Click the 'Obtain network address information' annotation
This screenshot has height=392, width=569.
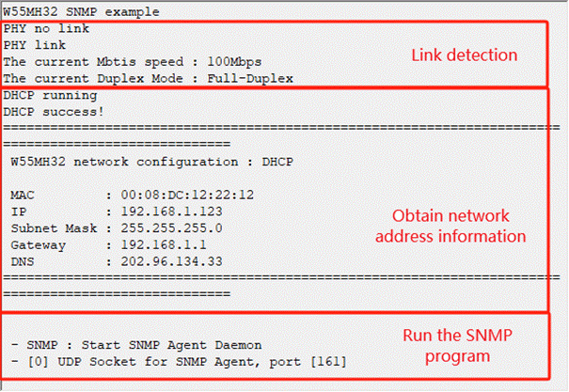tap(450, 226)
